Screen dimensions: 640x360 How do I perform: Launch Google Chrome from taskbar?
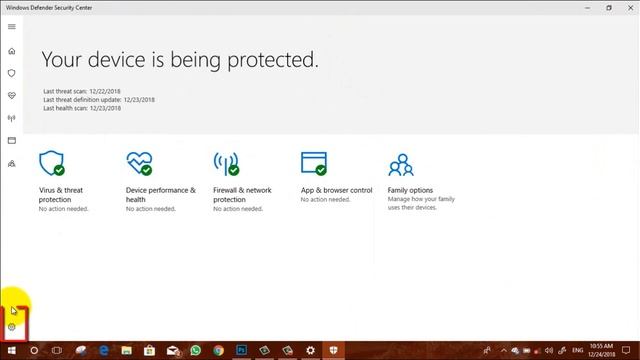218,351
